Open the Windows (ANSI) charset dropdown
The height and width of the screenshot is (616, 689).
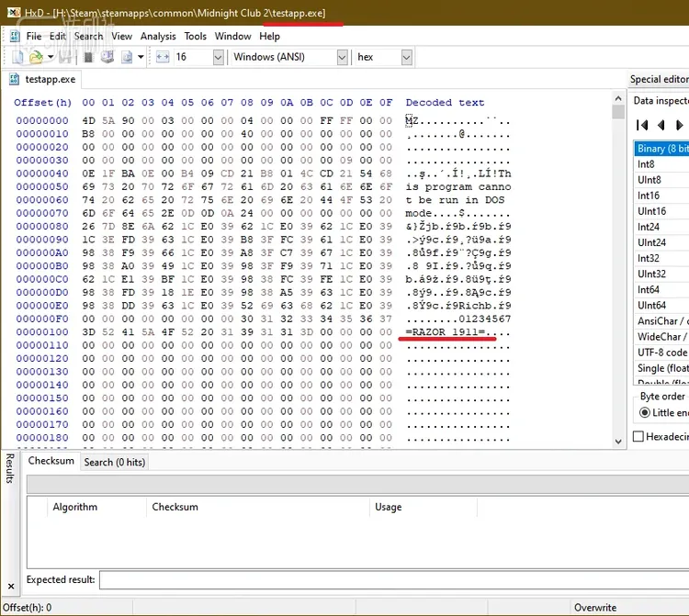(x=343, y=57)
